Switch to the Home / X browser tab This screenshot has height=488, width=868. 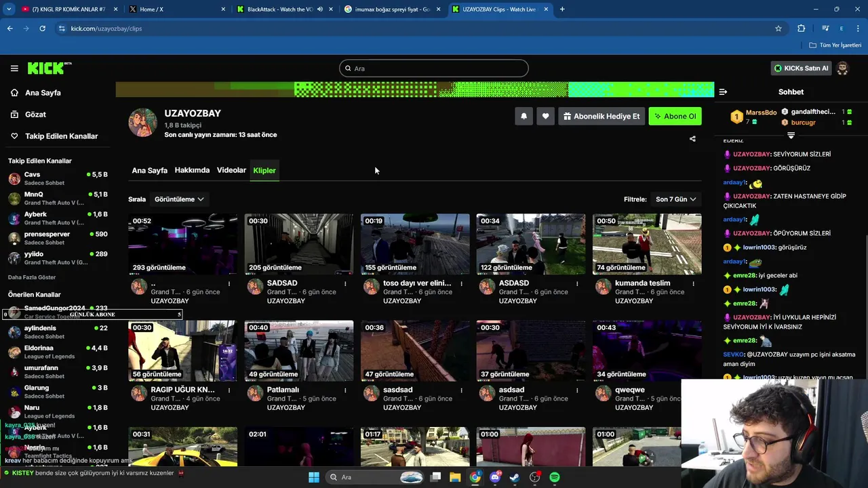pos(176,9)
